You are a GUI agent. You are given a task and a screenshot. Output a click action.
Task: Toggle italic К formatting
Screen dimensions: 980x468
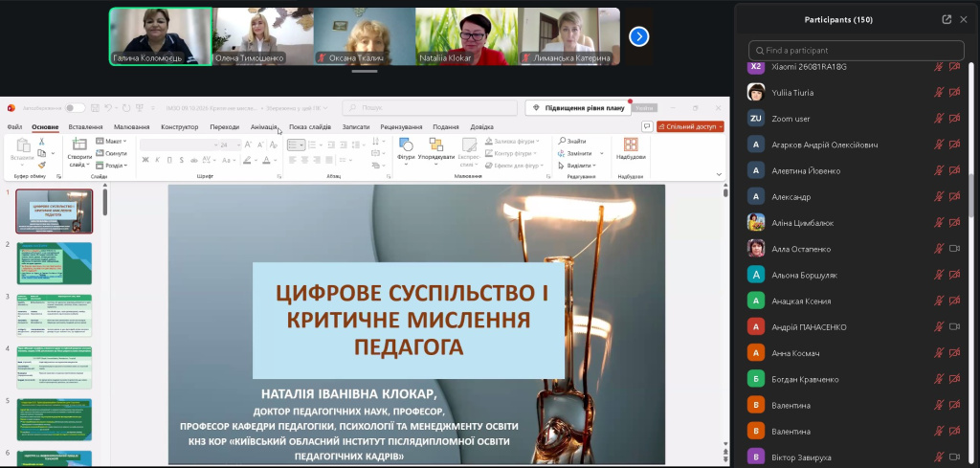click(x=158, y=160)
